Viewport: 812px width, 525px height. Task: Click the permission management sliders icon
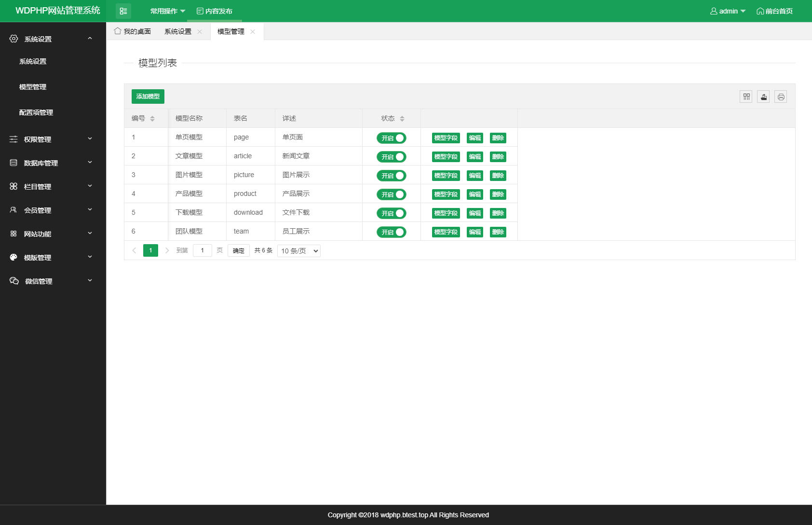pyautogui.click(x=14, y=139)
